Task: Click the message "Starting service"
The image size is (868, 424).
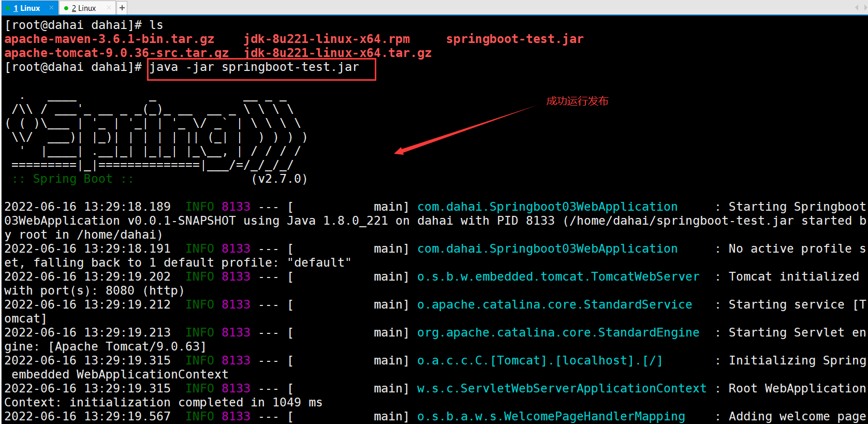Action: [x=787, y=305]
